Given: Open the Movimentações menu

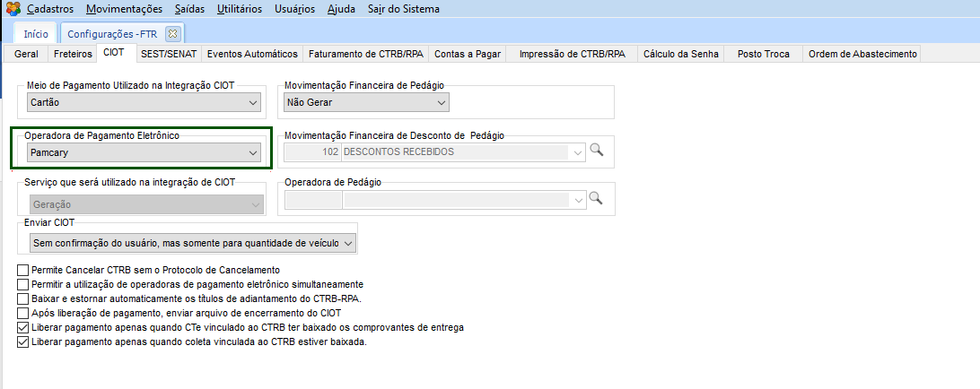Looking at the screenshot, I should point(125,9).
